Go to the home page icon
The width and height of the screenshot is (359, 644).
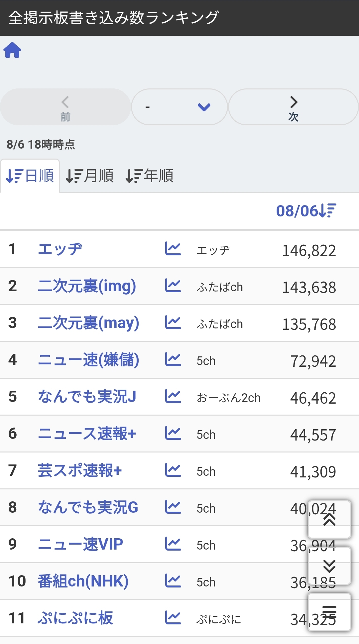pos(12,50)
